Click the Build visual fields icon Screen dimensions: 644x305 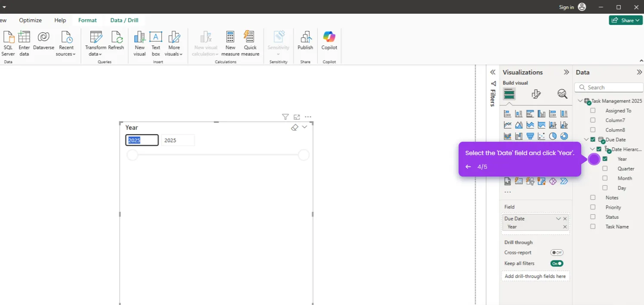509,94
